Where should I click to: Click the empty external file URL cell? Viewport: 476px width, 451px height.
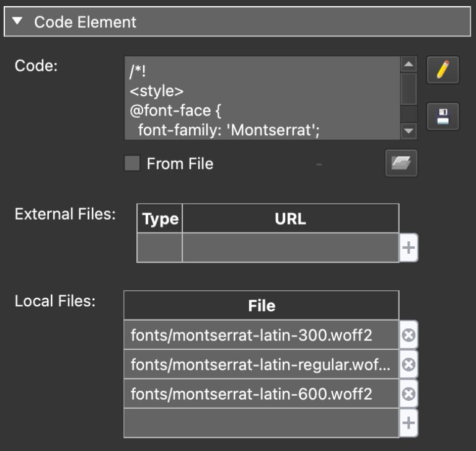point(290,248)
